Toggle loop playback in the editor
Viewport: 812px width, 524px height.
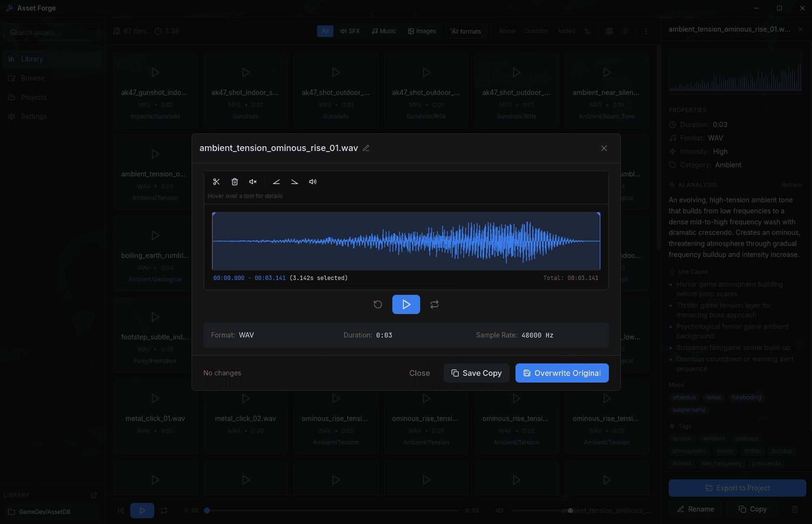click(x=435, y=304)
